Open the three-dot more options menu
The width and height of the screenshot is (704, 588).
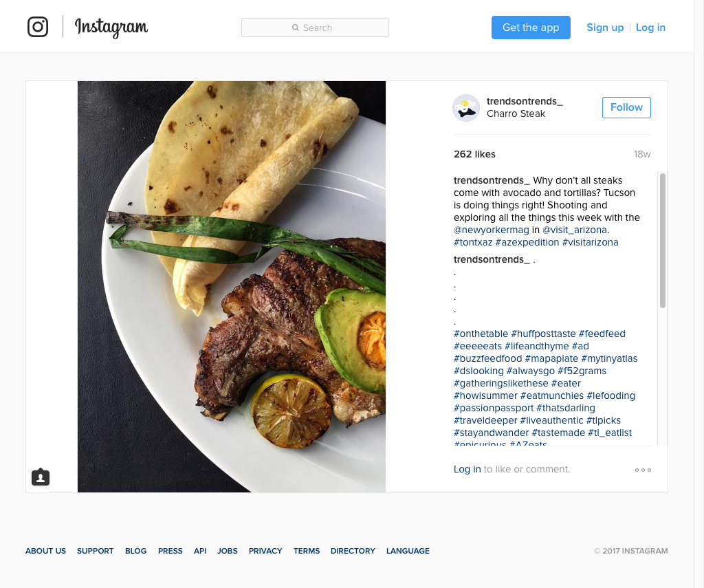[643, 470]
